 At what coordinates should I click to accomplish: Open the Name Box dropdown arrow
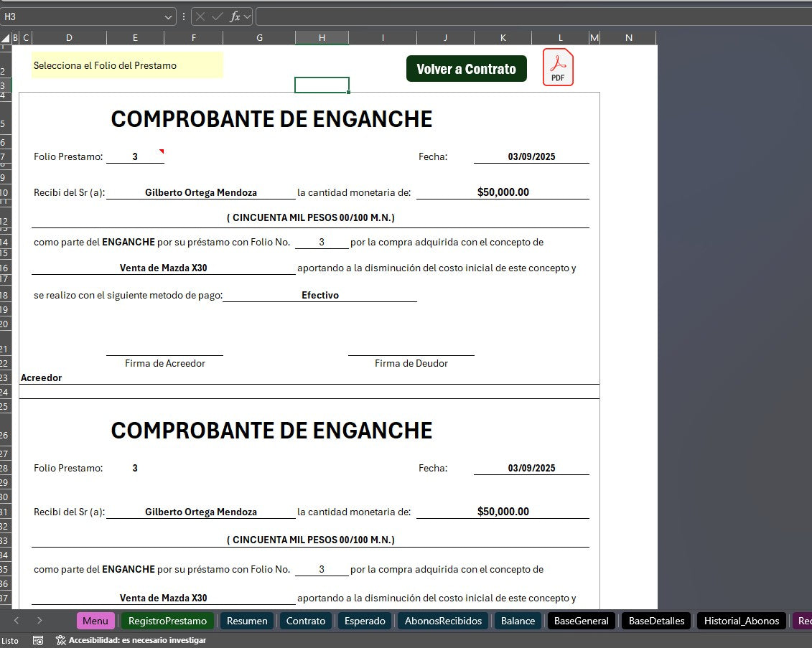pos(167,17)
